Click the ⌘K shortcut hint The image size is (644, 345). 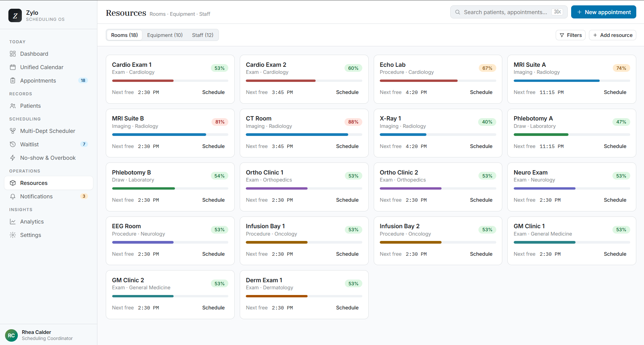557,12
